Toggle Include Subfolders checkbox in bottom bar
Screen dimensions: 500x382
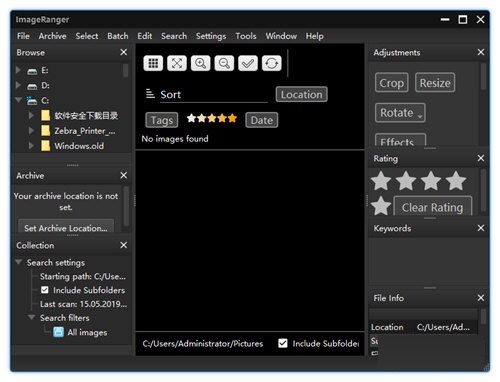283,343
